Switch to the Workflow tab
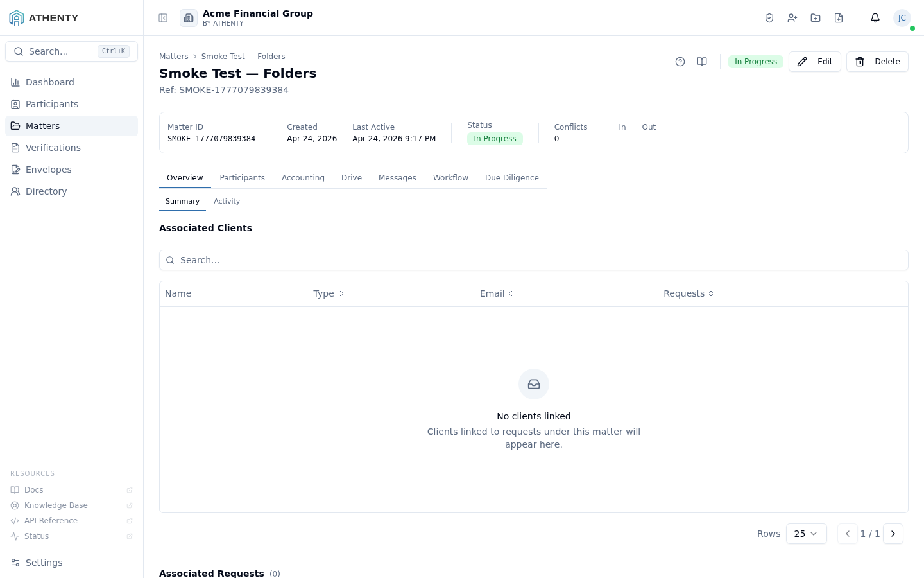Image resolution: width=924 pixels, height=578 pixels. coord(450,178)
